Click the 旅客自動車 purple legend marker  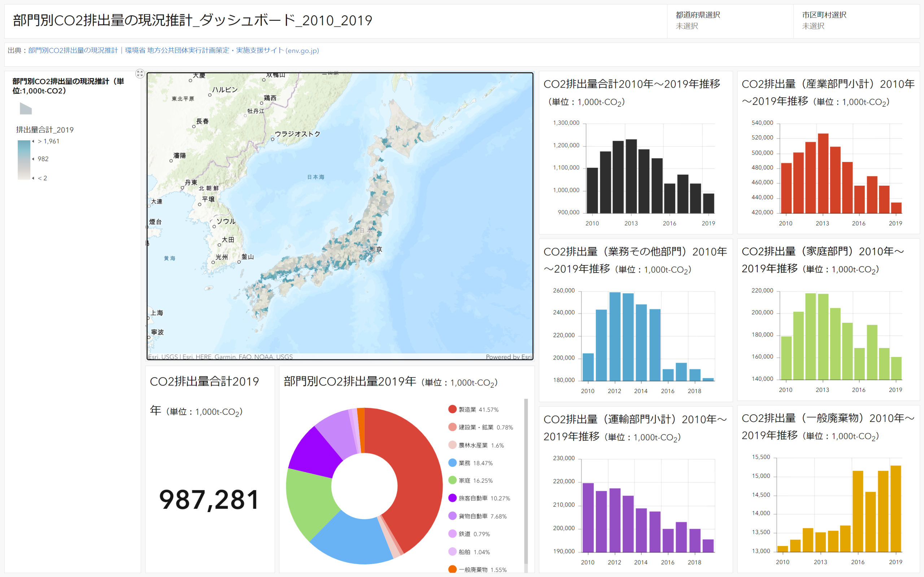453,498
